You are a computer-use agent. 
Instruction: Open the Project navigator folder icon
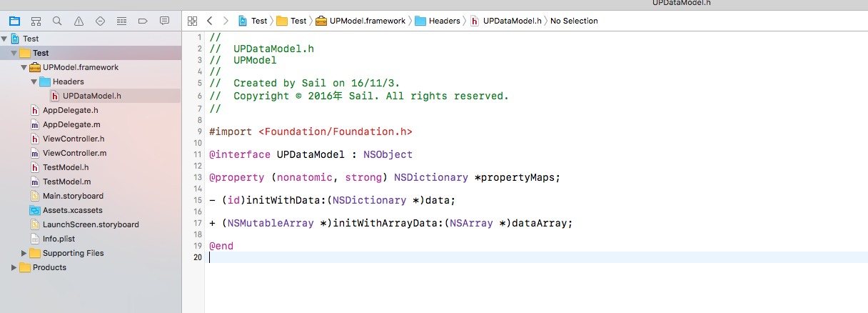click(x=14, y=21)
